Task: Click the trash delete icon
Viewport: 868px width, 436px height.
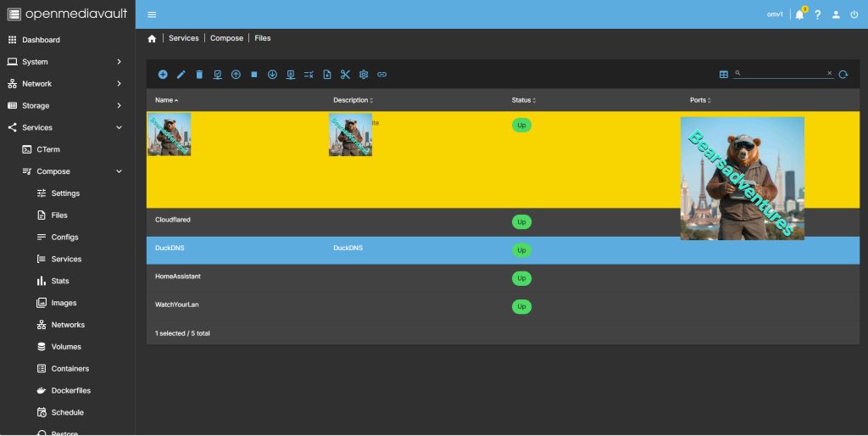Action: coord(199,75)
